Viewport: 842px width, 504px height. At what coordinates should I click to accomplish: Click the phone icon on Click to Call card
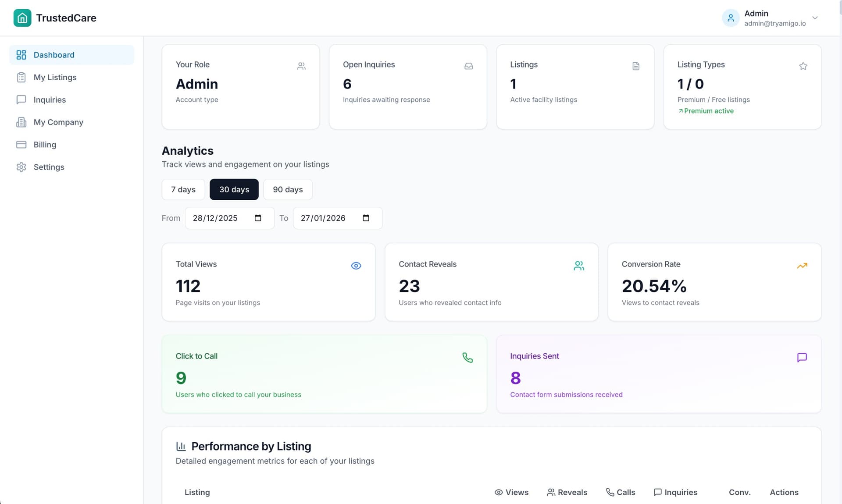click(x=468, y=358)
